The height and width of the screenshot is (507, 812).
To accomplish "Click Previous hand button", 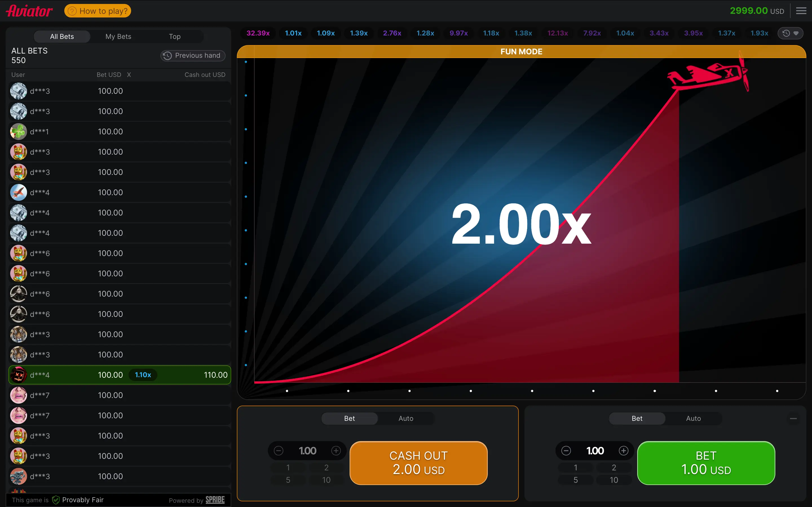I will pos(193,56).
